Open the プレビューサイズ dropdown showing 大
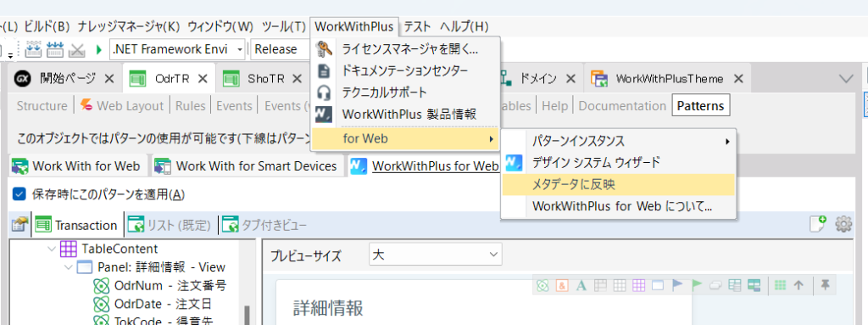Viewport: 868px width, 325px height. (x=436, y=255)
